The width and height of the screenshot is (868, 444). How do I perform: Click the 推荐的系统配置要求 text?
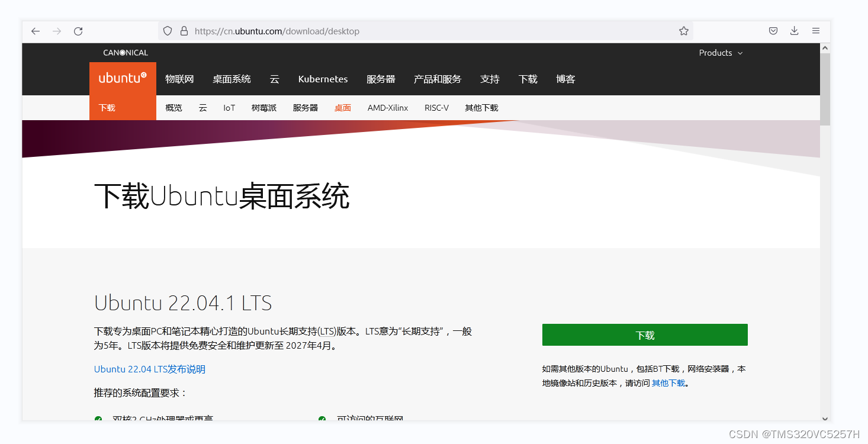pos(140,392)
